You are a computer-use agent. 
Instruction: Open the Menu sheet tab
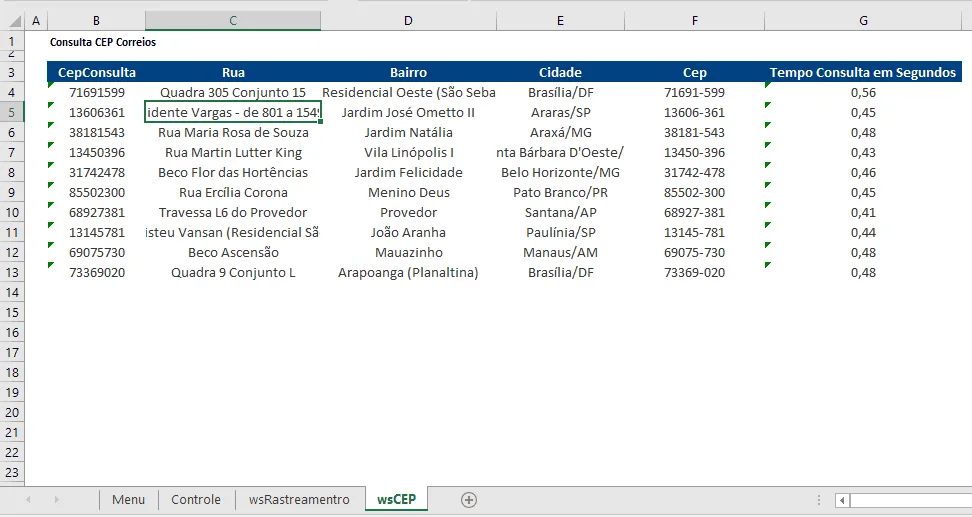pos(128,500)
